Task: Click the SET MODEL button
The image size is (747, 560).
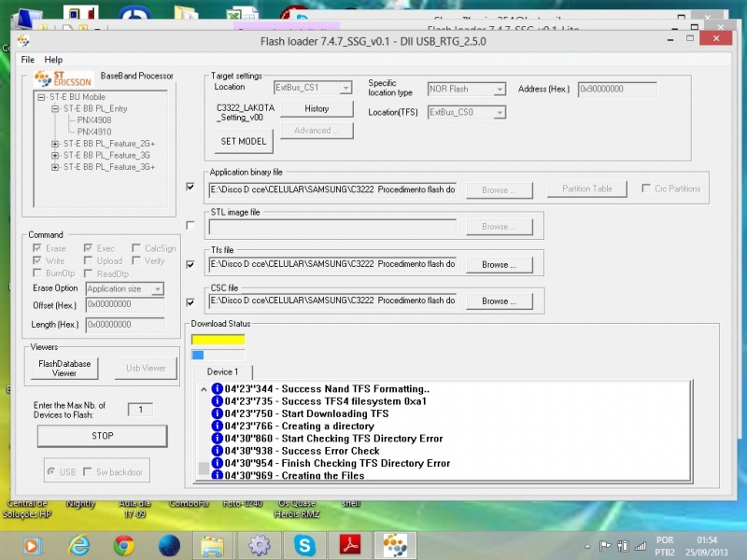Action: coord(244,142)
